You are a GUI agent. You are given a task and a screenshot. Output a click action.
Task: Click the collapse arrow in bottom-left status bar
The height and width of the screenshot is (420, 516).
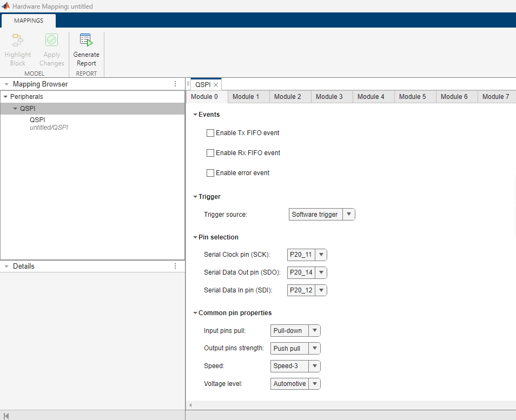[x=6, y=415]
